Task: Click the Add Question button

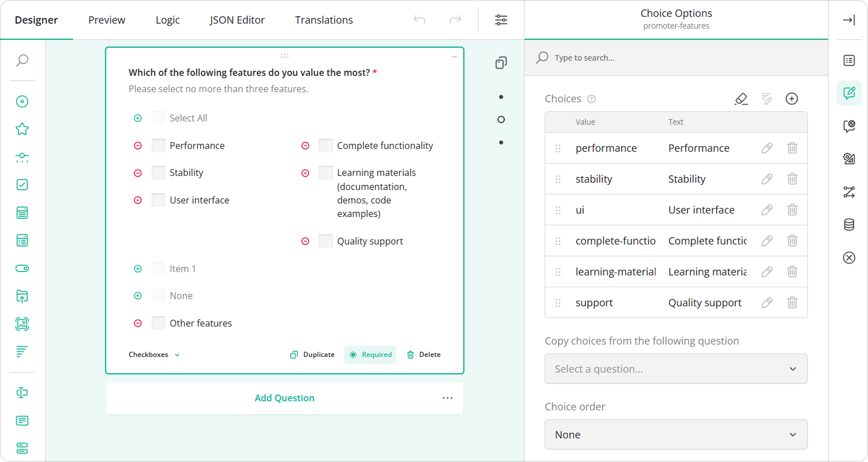Action: click(x=284, y=397)
